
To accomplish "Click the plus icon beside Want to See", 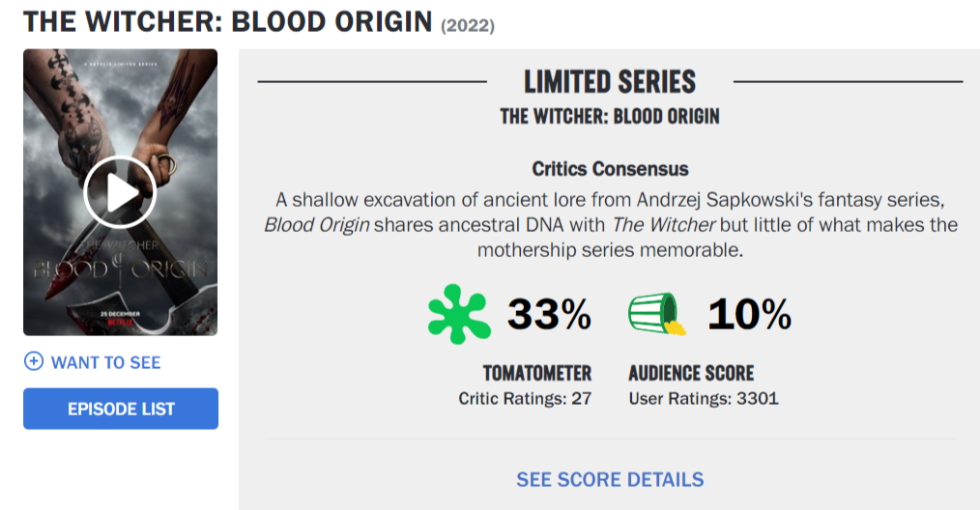I will (x=34, y=362).
